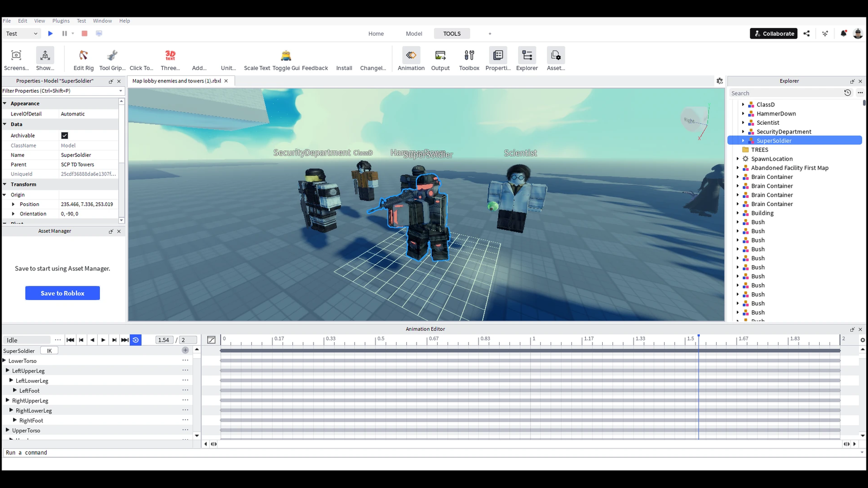Screen dimensions: 868x488
Task: Switch to the Model ribbon tab
Action: tap(414, 34)
